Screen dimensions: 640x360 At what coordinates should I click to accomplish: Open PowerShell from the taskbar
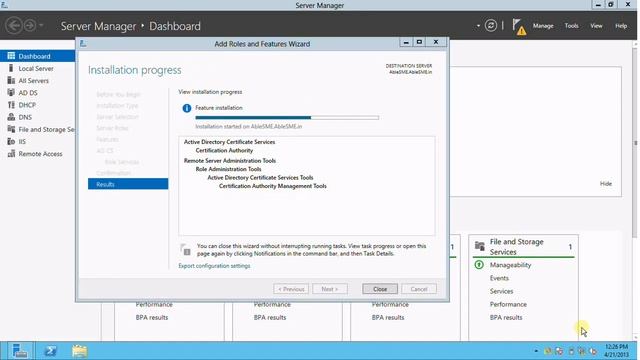tap(50, 351)
